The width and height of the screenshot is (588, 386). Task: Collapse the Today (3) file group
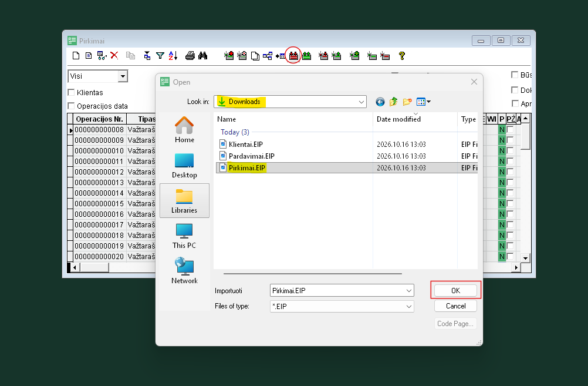pyautogui.click(x=235, y=132)
